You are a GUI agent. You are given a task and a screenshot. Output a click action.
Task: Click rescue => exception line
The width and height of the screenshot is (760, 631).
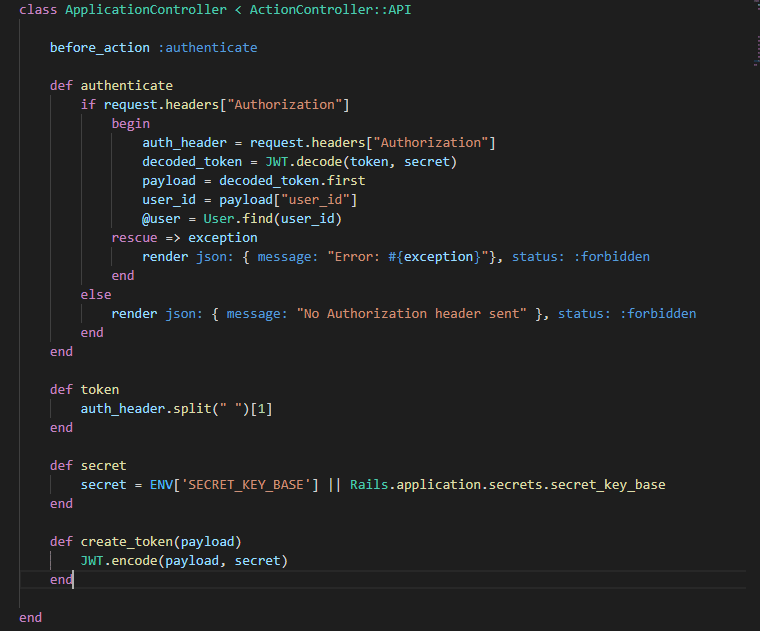[x=184, y=237]
